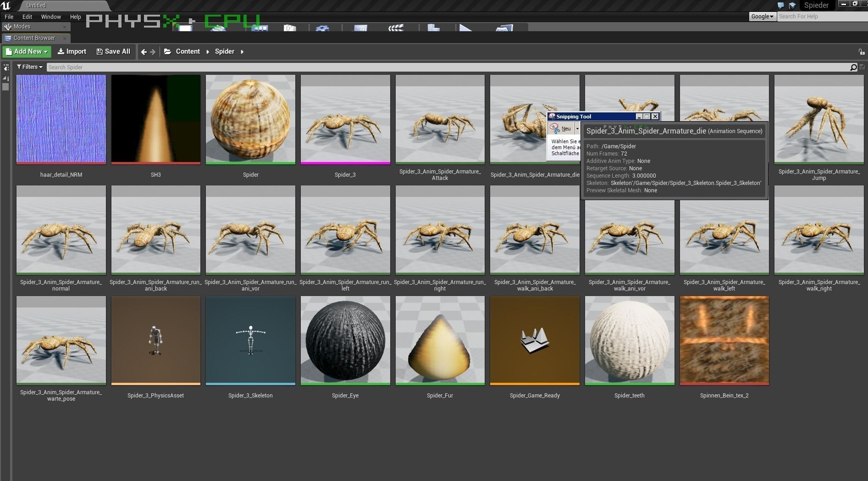
Task: Close the Content Browser tab
Action: point(65,38)
